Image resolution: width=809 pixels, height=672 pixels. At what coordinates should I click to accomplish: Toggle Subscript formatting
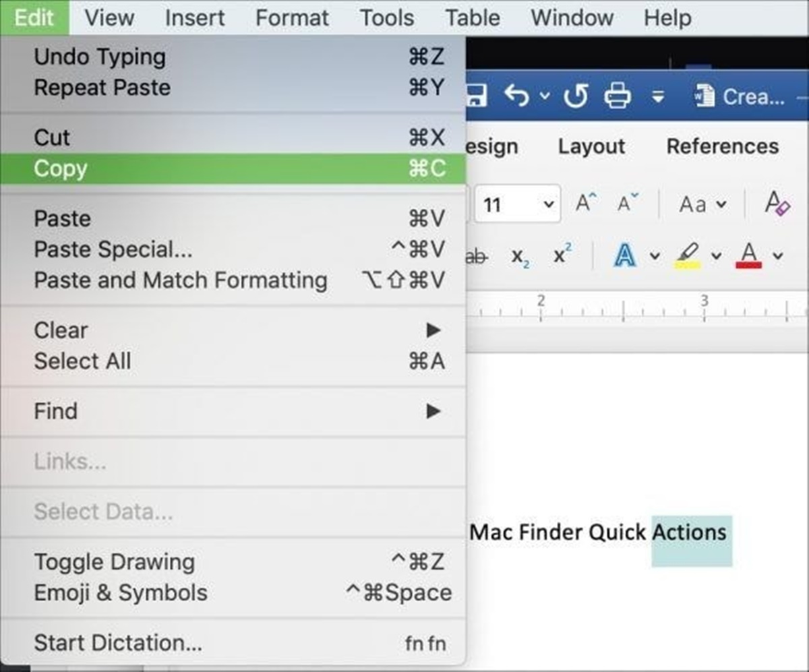point(520,256)
